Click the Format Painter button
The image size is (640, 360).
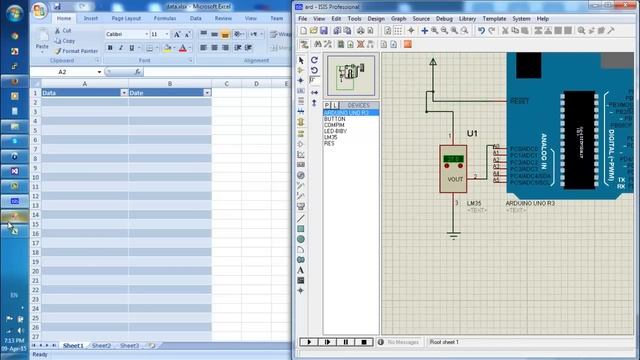click(x=76, y=51)
